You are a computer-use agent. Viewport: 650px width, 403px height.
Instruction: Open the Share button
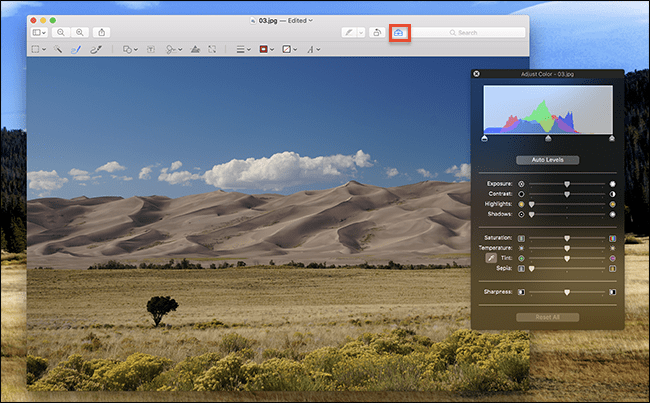[103, 33]
